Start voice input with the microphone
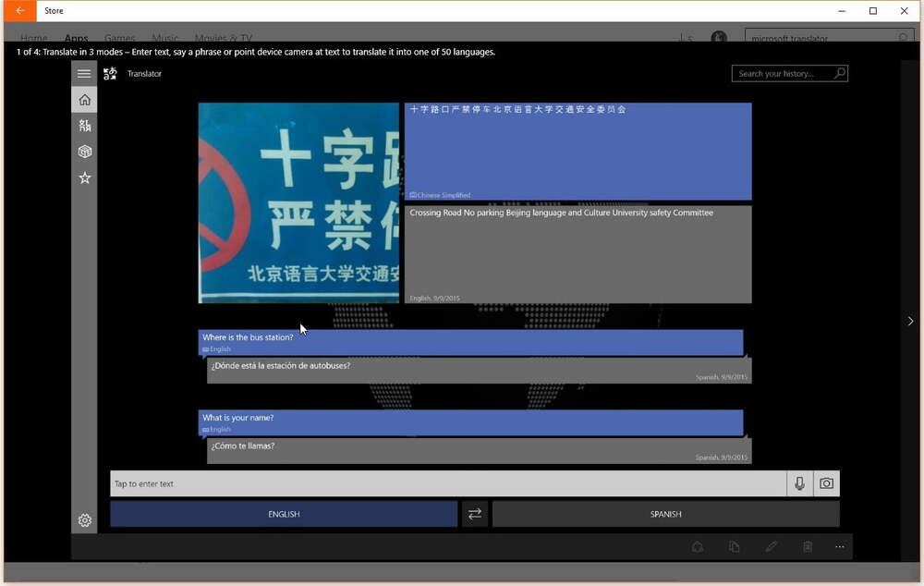Viewport: 924px width, 586px height. 798,482
